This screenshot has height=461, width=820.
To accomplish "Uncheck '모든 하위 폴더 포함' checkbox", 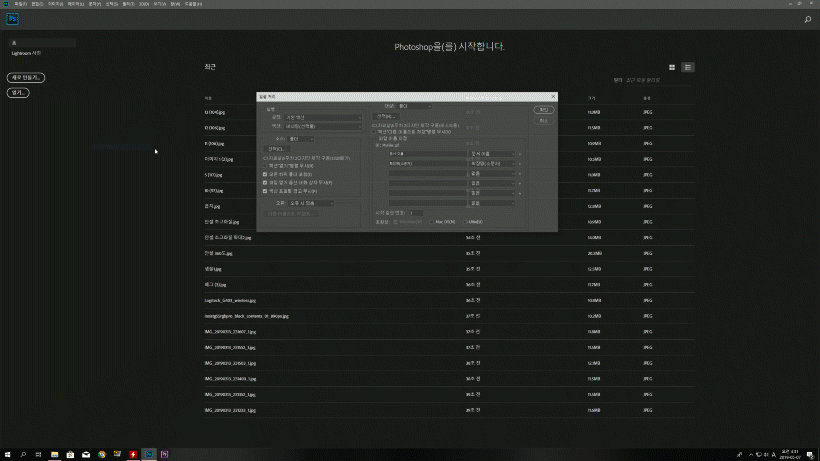I will [265, 174].
